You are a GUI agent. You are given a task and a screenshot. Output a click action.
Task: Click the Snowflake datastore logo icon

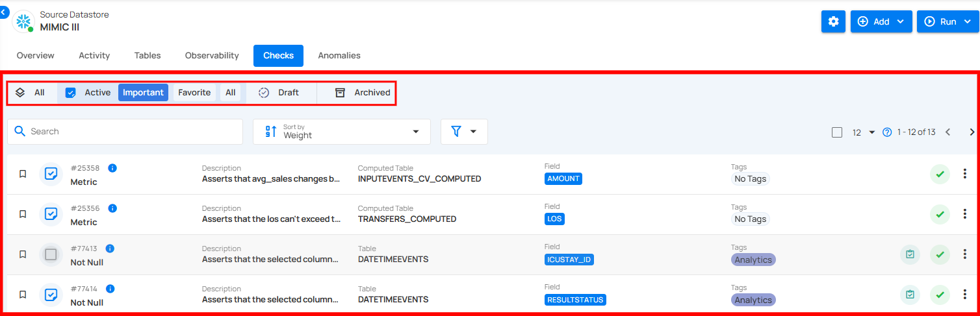[x=23, y=21]
